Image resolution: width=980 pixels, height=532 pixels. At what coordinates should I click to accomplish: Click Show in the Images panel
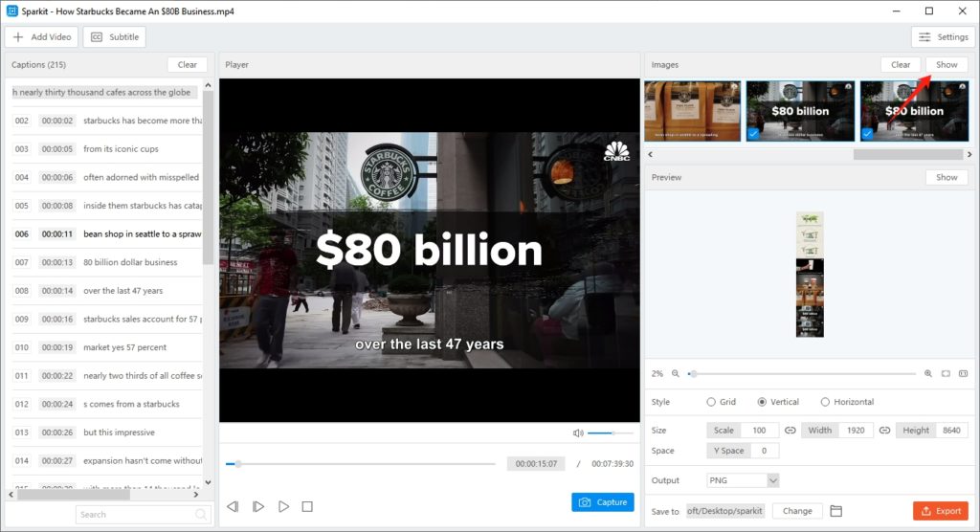(947, 64)
